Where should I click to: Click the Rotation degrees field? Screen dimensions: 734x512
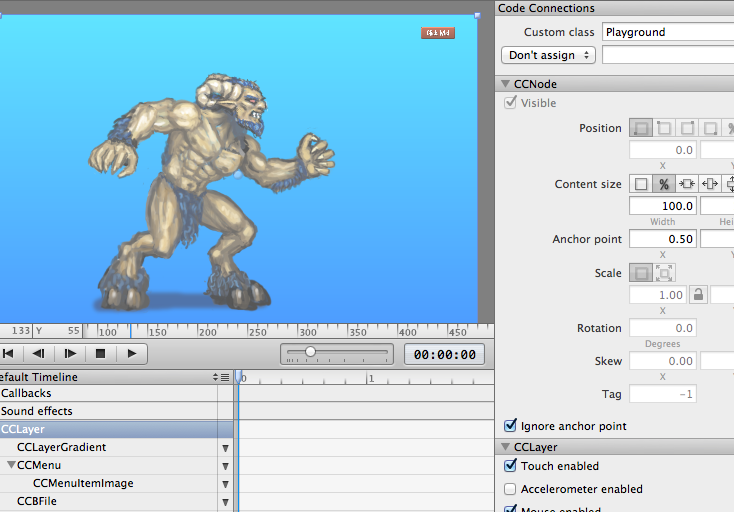663,328
